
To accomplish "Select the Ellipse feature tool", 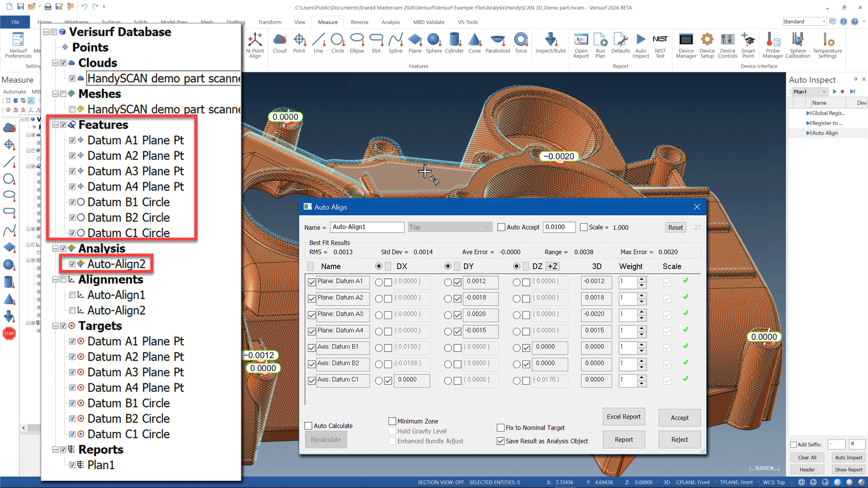I will tap(357, 43).
